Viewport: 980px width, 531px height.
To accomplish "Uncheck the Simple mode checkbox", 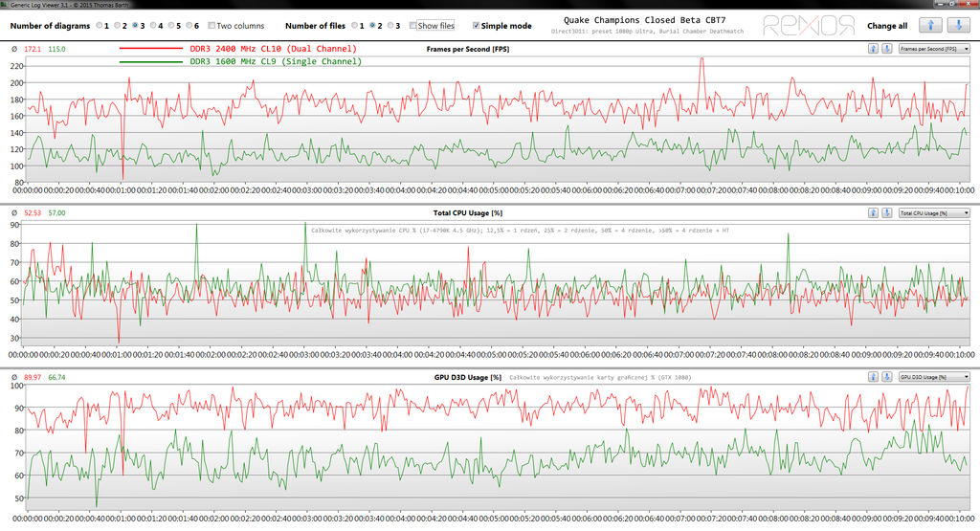I will click(477, 26).
